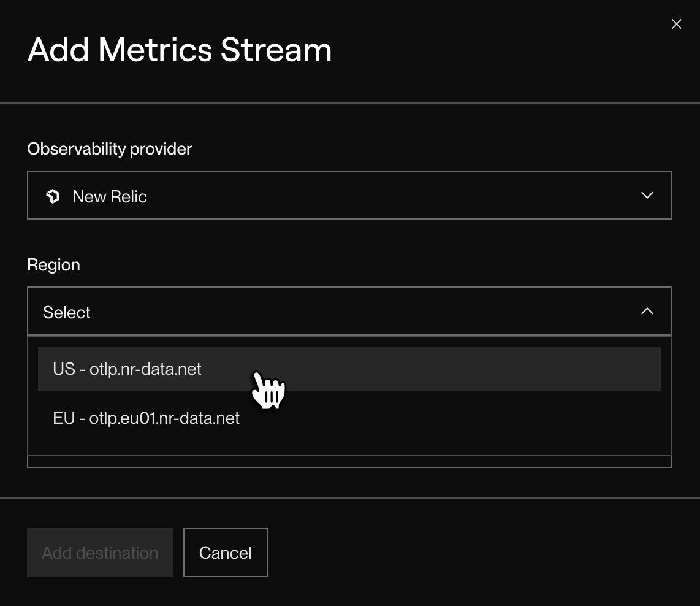
Task: Choose the highlighted US region option
Action: pos(127,369)
